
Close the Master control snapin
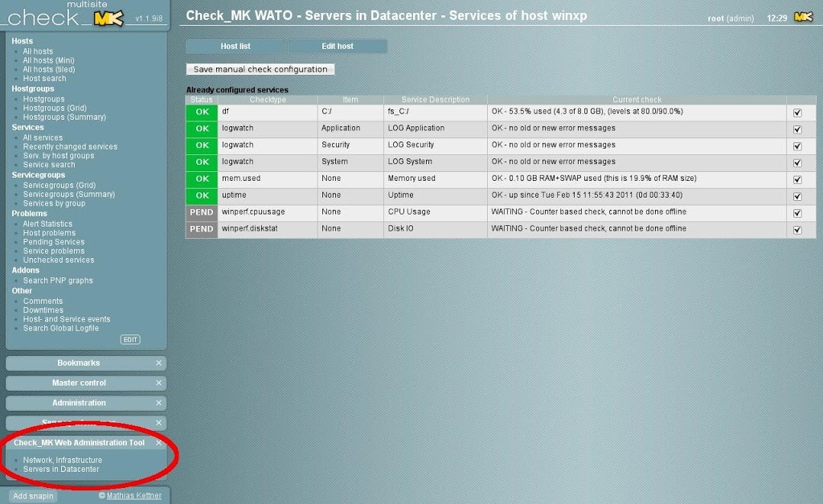(158, 383)
